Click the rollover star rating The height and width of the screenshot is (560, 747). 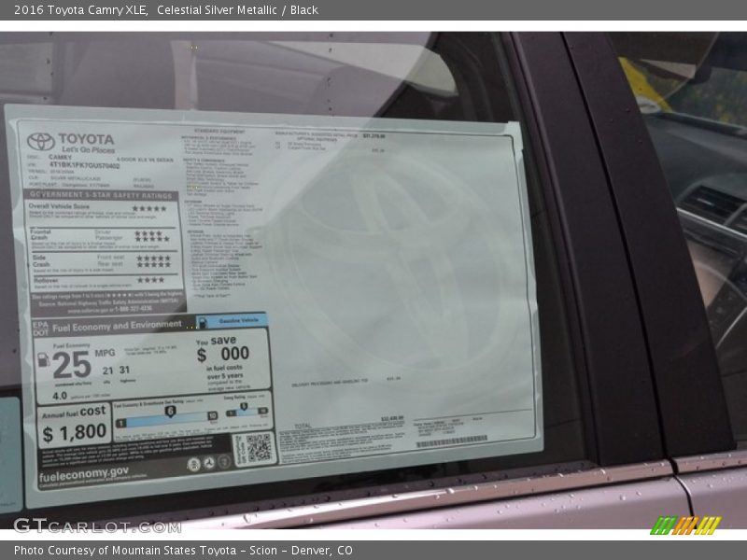[151, 280]
